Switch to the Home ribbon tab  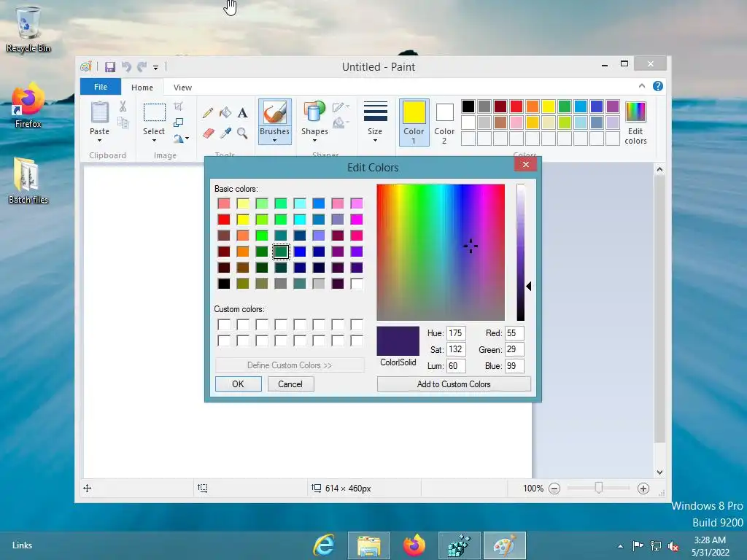coord(142,87)
